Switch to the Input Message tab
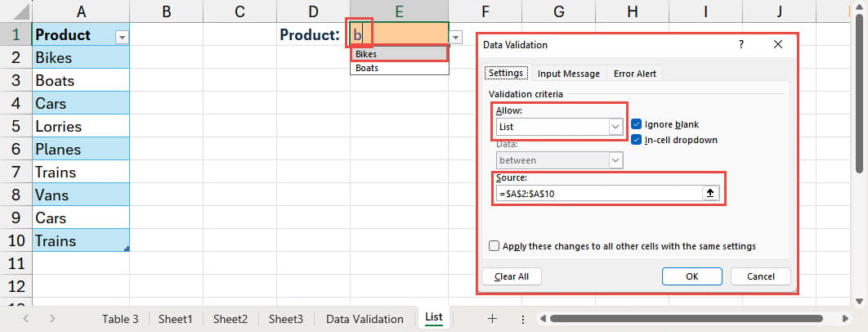The height and width of the screenshot is (332, 868). coord(568,74)
